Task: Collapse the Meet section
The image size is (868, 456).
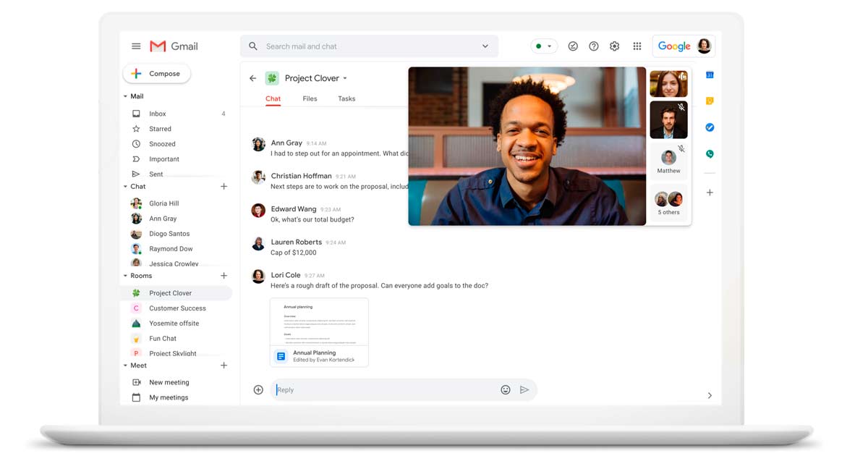Action: click(x=125, y=366)
